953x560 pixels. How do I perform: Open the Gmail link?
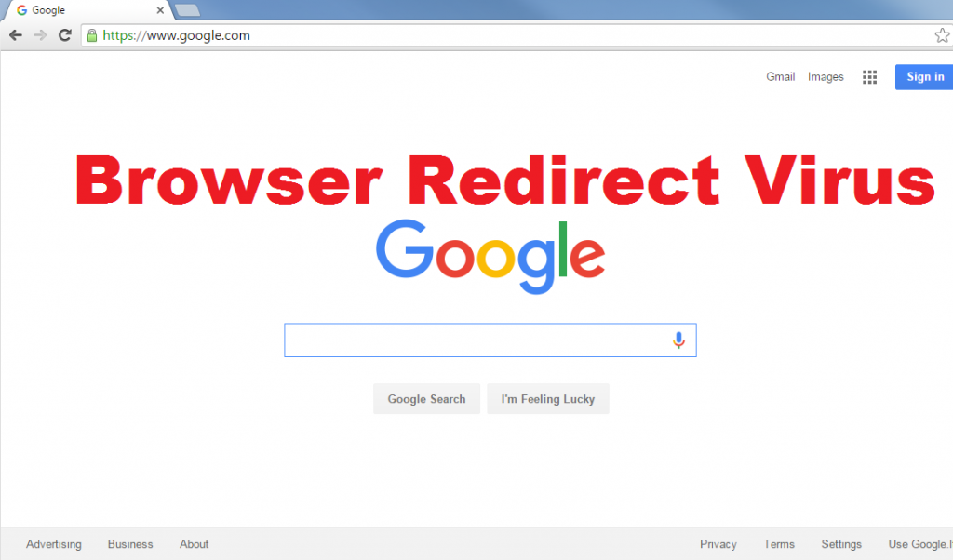pyautogui.click(x=781, y=77)
